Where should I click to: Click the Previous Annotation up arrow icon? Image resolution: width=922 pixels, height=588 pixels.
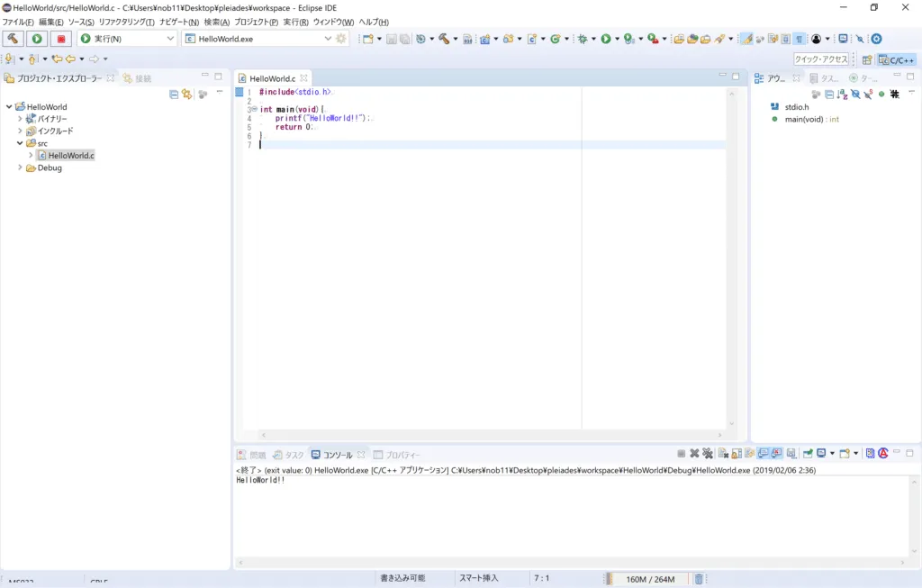32,59
